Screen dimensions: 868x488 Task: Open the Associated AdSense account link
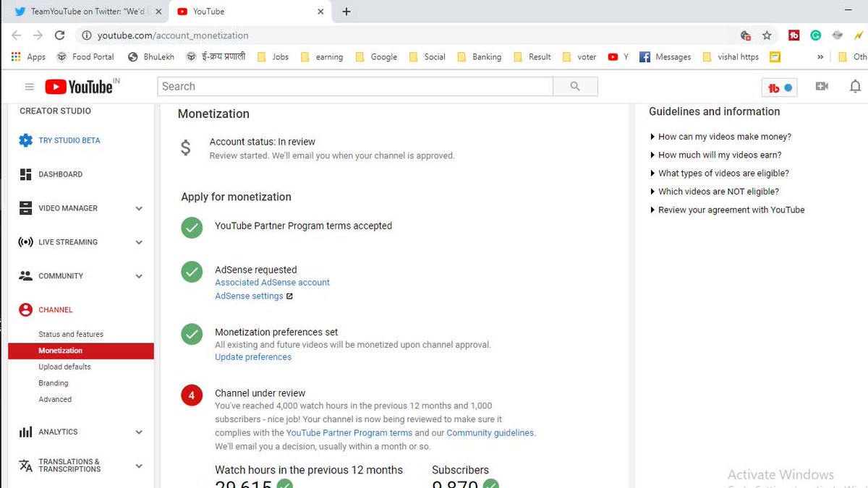point(272,283)
